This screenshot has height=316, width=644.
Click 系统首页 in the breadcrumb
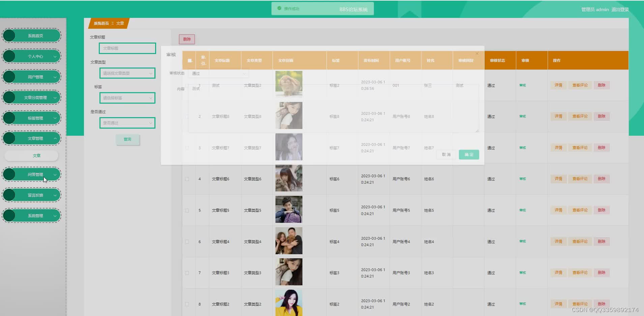101,23
